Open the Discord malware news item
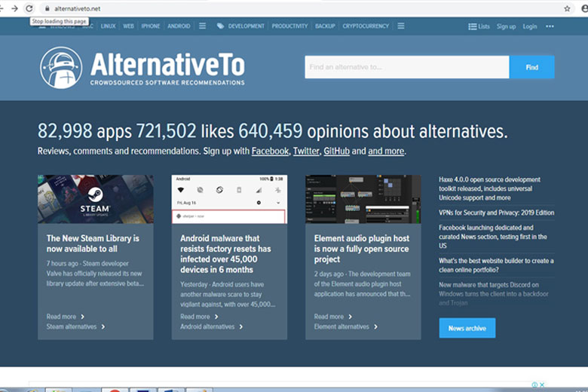 494,294
